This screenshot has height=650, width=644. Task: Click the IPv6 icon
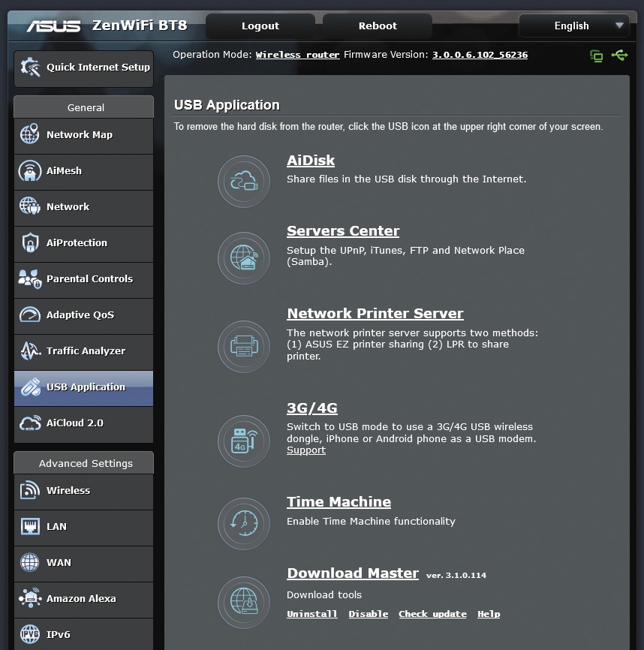tap(30, 634)
